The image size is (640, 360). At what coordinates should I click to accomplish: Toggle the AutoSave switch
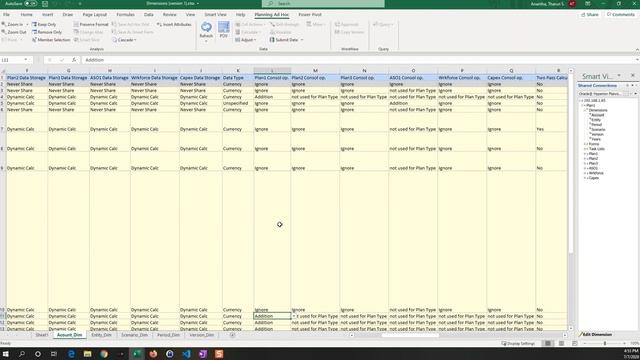pos(30,3)
